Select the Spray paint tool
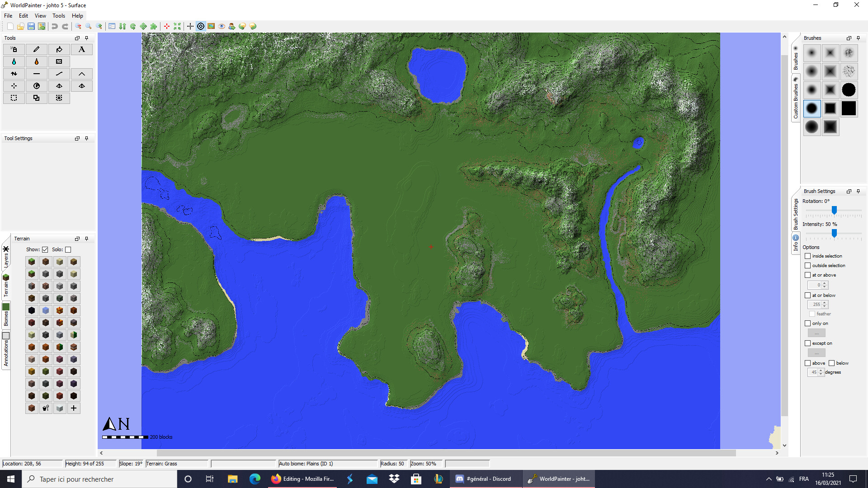The width and height of the screenshot is (868, 488). (x=14, y=49)
